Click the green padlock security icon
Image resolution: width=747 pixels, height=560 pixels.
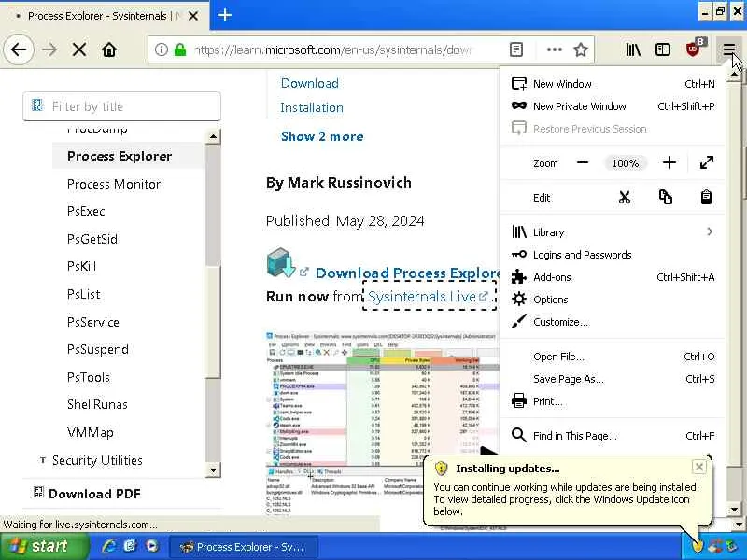click(180, 49)
